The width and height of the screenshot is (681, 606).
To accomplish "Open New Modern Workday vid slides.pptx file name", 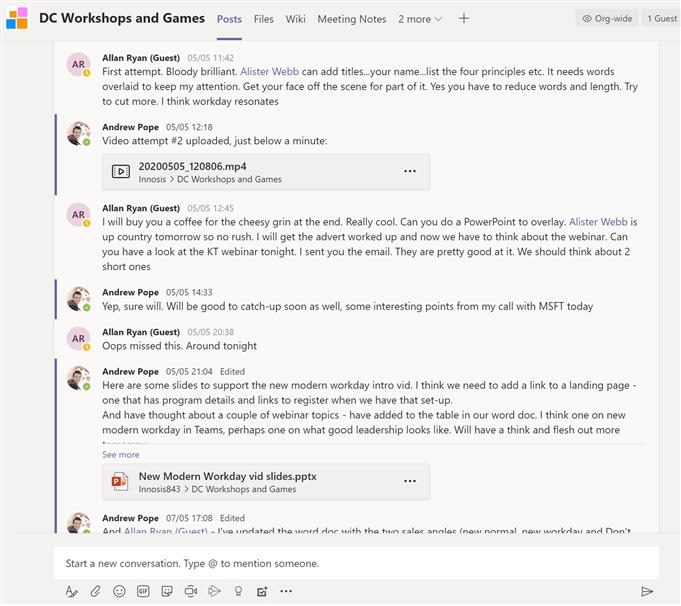I will pos(227,476).
